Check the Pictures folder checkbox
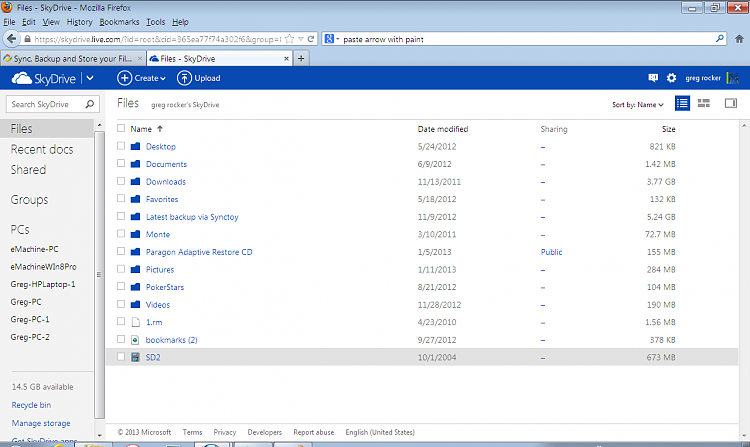The height and width of the screenshot is (447, 750). [121, 269]
